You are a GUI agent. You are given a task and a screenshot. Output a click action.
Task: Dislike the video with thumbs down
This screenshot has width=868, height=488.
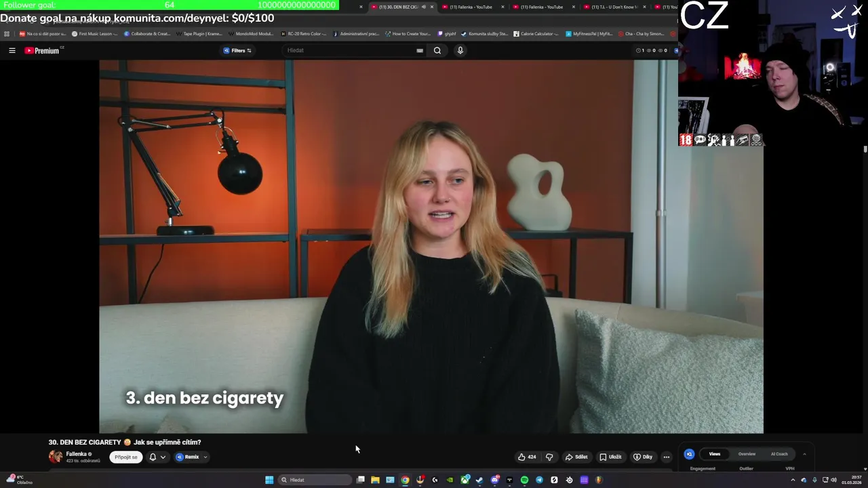tap(549, 457)
